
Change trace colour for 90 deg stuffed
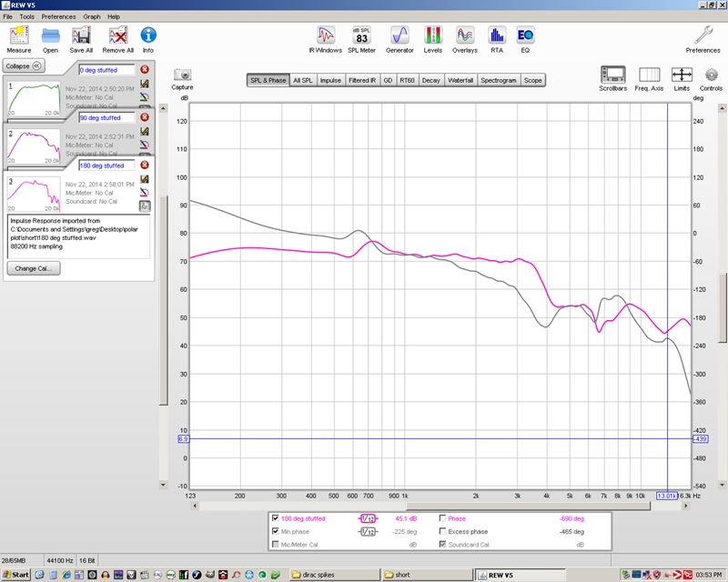coord(145,145)
